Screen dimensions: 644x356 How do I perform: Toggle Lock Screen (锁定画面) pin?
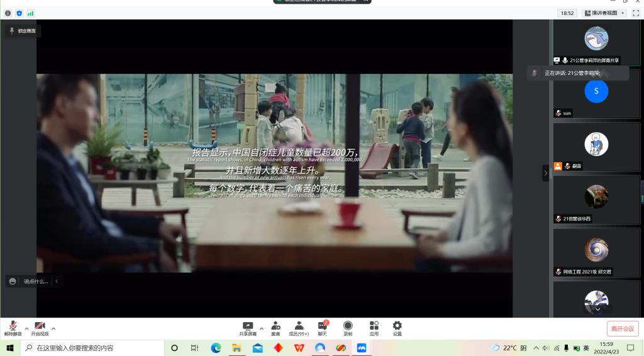(x=22, y=31)
